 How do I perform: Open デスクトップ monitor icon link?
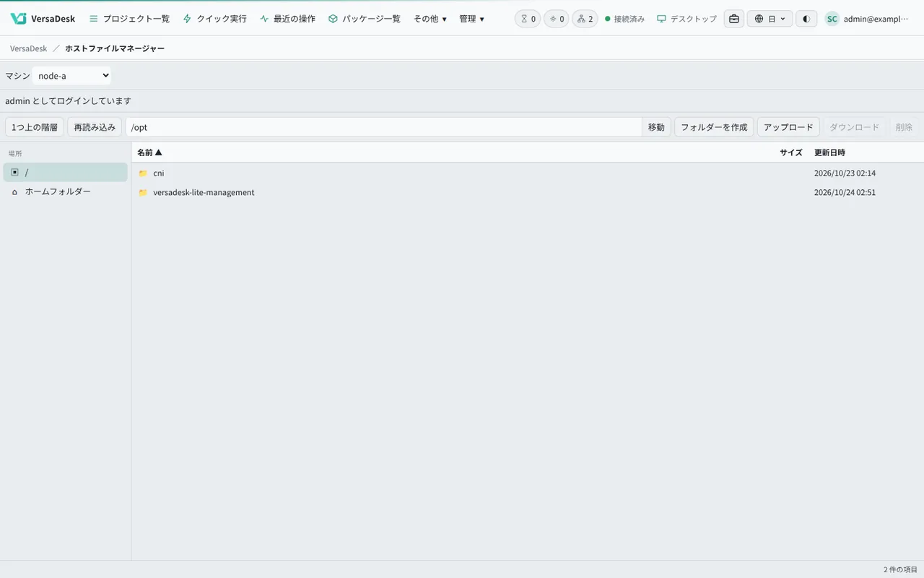click(x=687, y=19)
